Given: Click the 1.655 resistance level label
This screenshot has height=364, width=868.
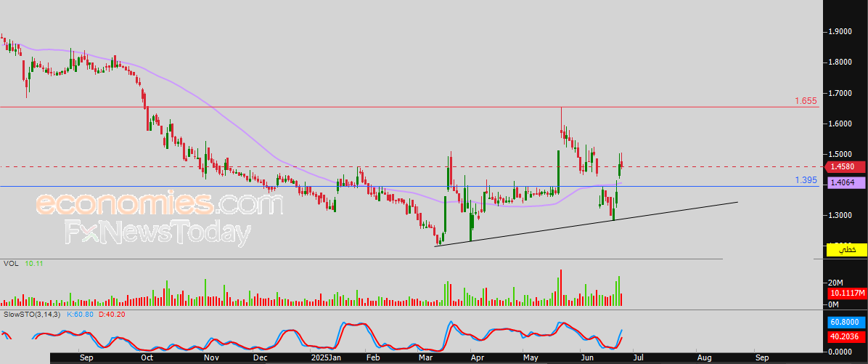Looking at the screenshot, I should tap(806, 101).
